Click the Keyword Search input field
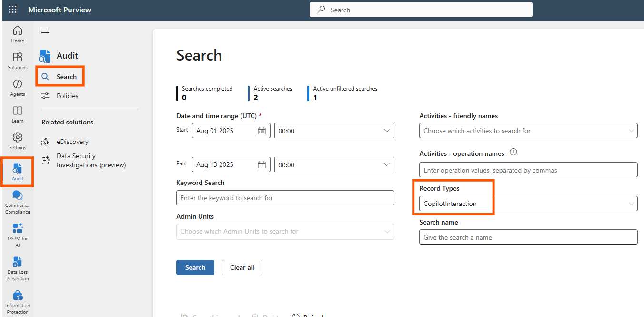 [285, 198]
